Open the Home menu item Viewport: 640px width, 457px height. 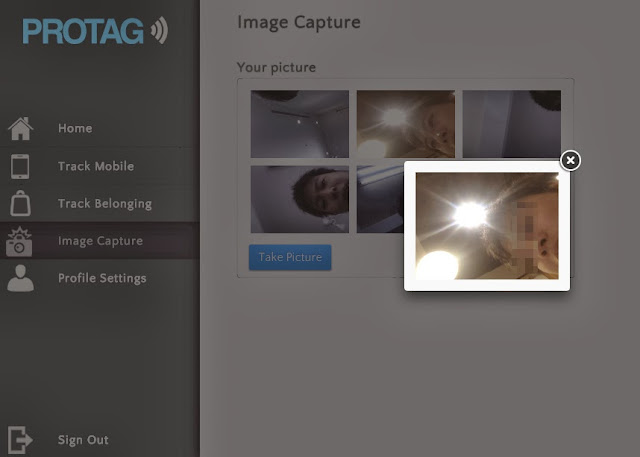(x=75, y=128)
